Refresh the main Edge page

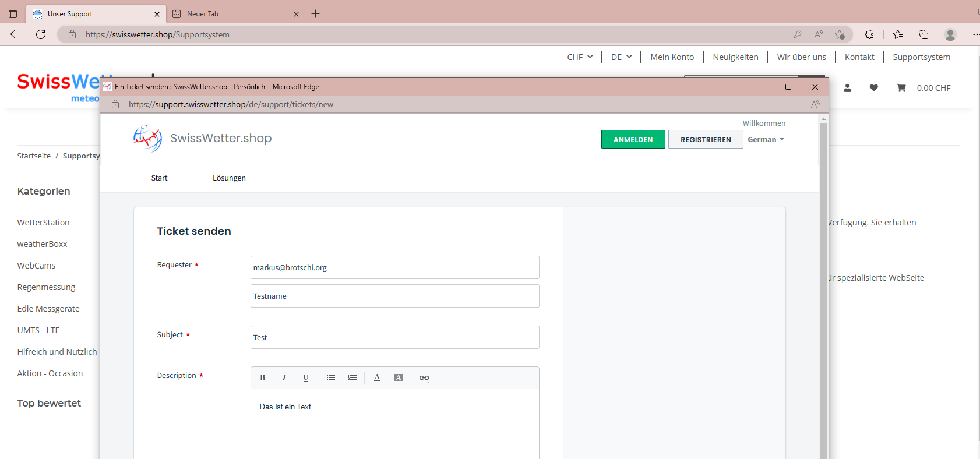point(41,34)
